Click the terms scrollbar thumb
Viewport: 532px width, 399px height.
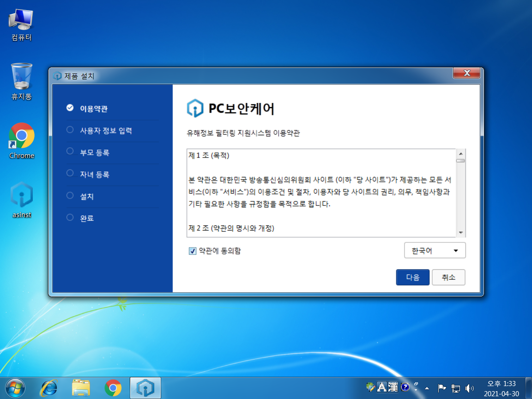pos(461,161)
